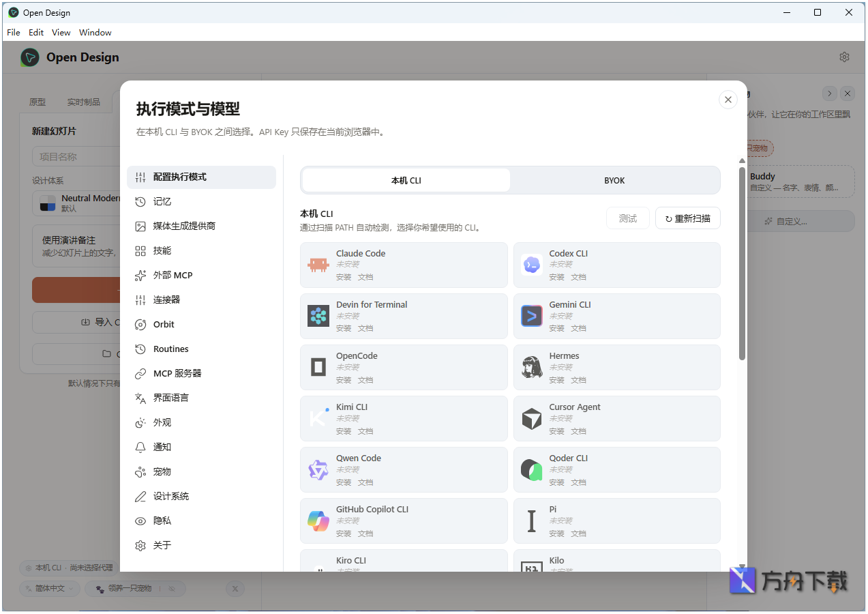The height and width of the screenshot is (614, 868).
Task: Open the Edit menu
Action: [36, 32]
